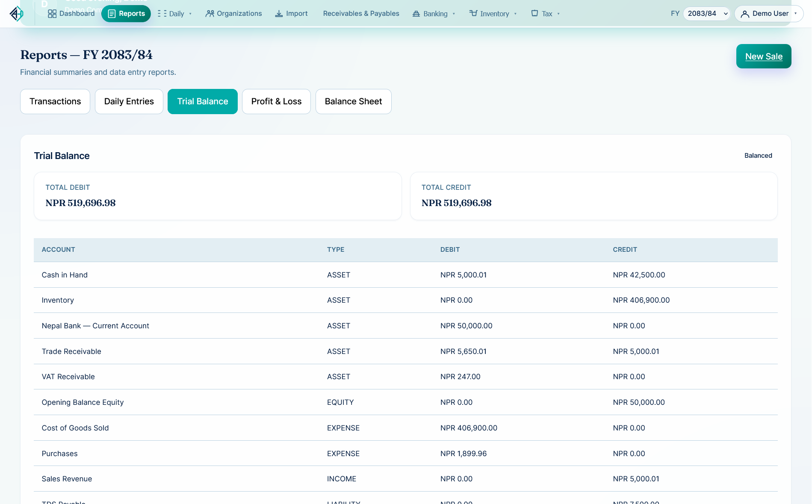
Task: Select the Trial Balance tab
Action: pyautogui.click(x=203, y=101)
